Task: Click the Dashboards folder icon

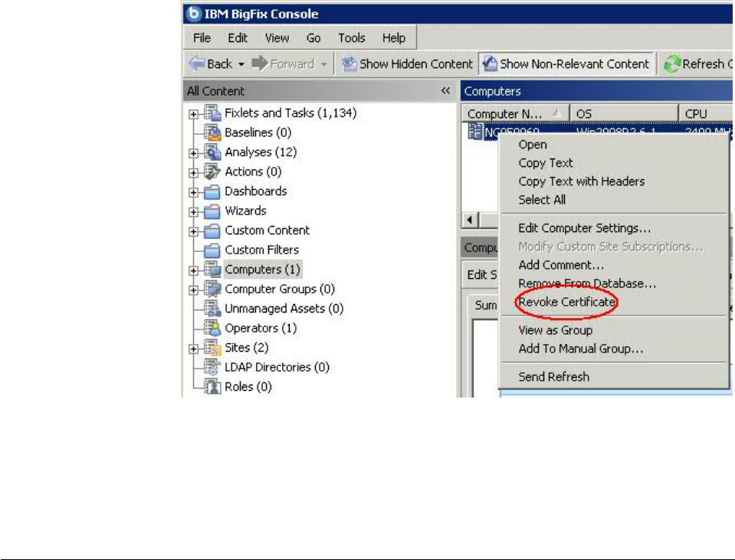Action: click(x=212, y=192)
